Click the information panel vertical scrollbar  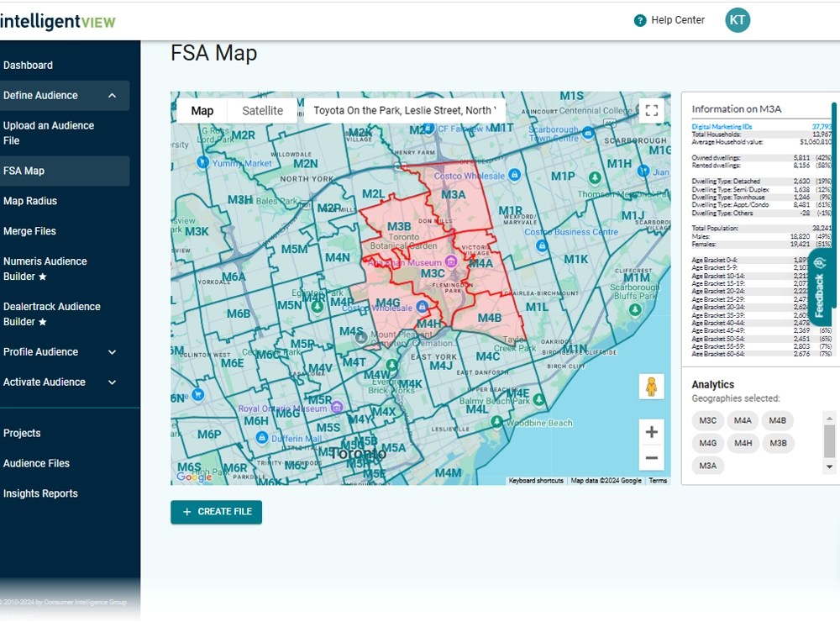pyautogui.click(x=834, y=203)
